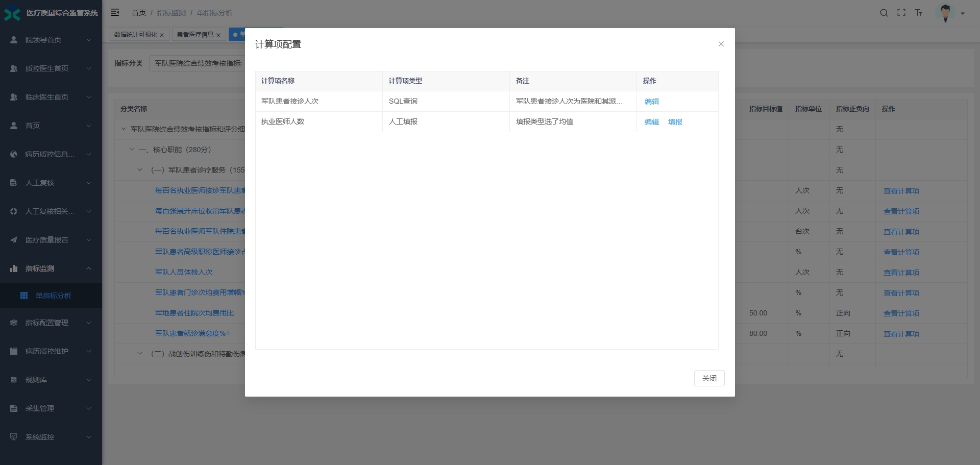Collapse the (一)军队患者诊疗服务 tree node
The width and height of the screenshot is (980, 465).
[139, 170]
